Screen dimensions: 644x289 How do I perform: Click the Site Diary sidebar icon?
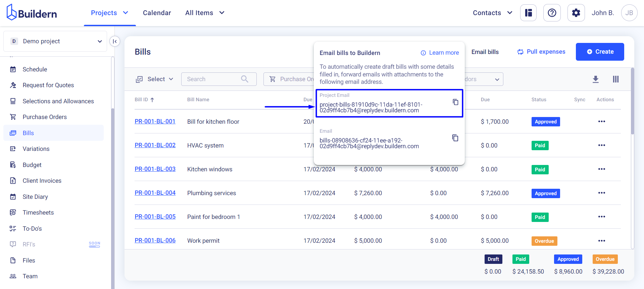[13, 197]
